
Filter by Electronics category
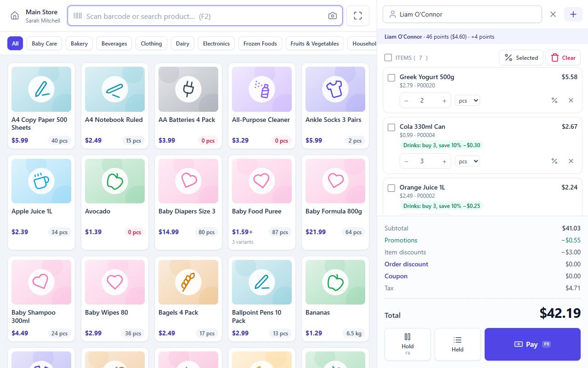pos(216,43)
